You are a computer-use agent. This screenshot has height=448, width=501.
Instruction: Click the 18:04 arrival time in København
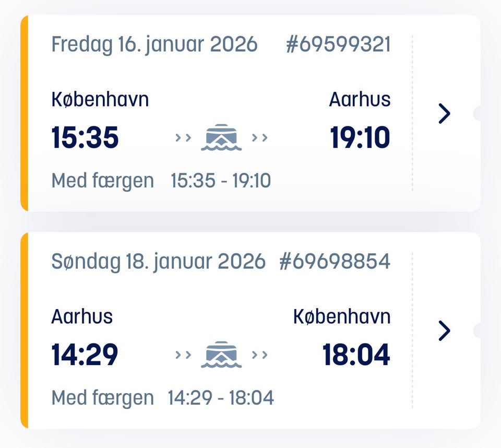click(x=356, y=355)
